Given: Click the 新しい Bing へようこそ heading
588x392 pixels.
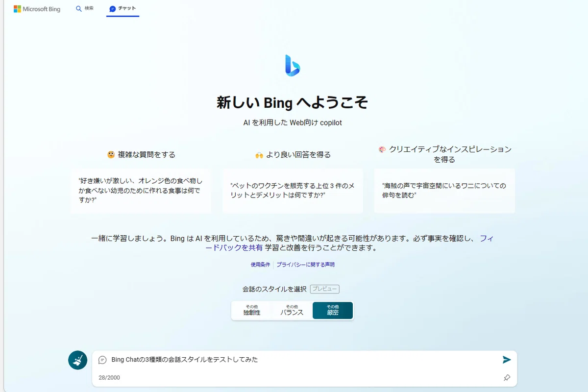Looking at the screenshot, I should [293, 102].
